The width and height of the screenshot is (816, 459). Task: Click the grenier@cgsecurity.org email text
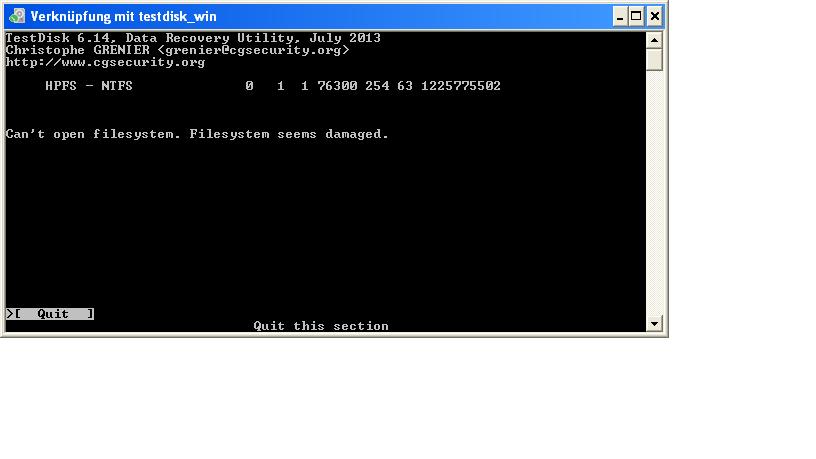click(x=253, y=50)
